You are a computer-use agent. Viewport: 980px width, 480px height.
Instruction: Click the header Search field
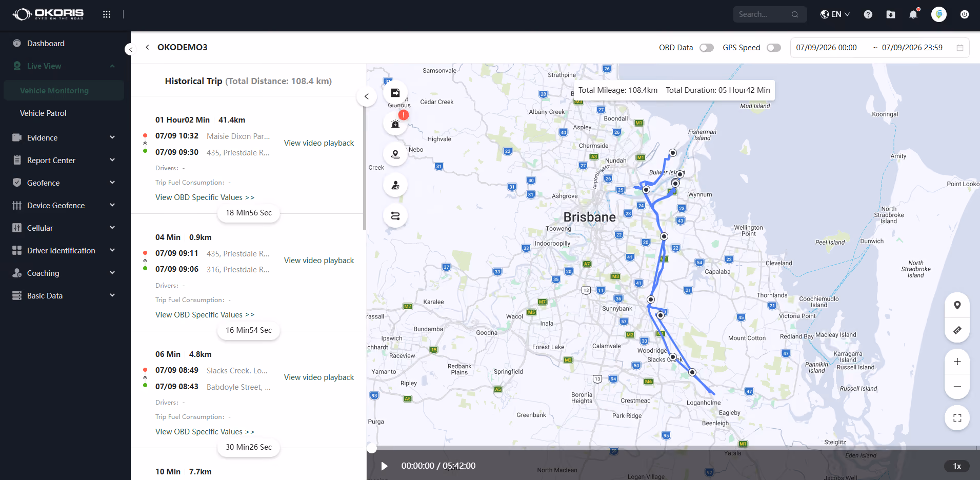click(x=770, y=14)
